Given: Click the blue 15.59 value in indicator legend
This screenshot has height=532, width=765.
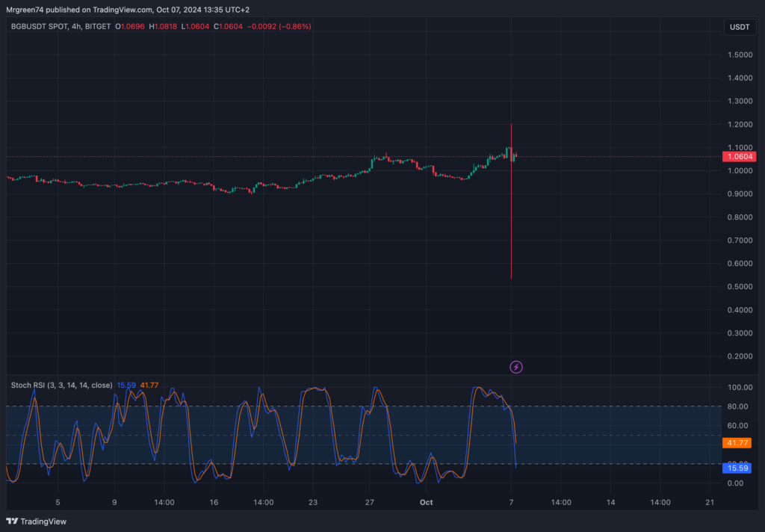Looking at the screenshot, I should (x=126, y=386).
